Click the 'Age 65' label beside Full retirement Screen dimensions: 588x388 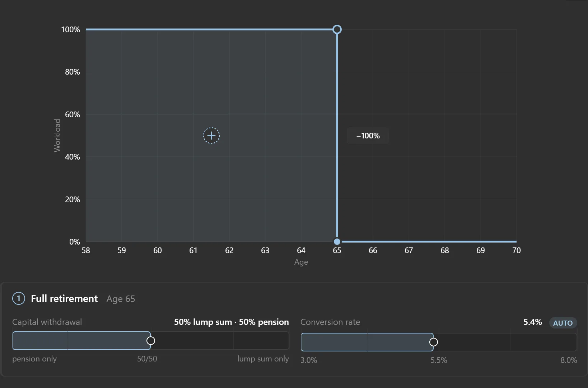[121, 299]
